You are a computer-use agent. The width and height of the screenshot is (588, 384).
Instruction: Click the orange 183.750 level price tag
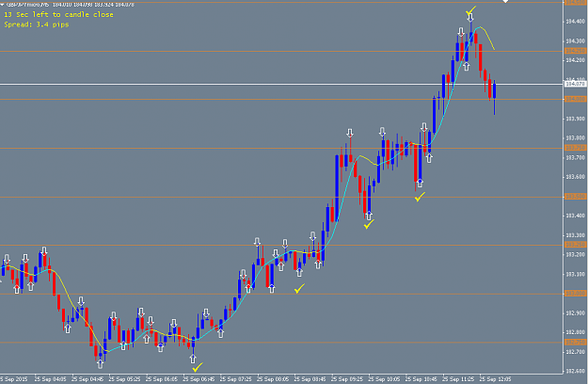click(575, 148)
